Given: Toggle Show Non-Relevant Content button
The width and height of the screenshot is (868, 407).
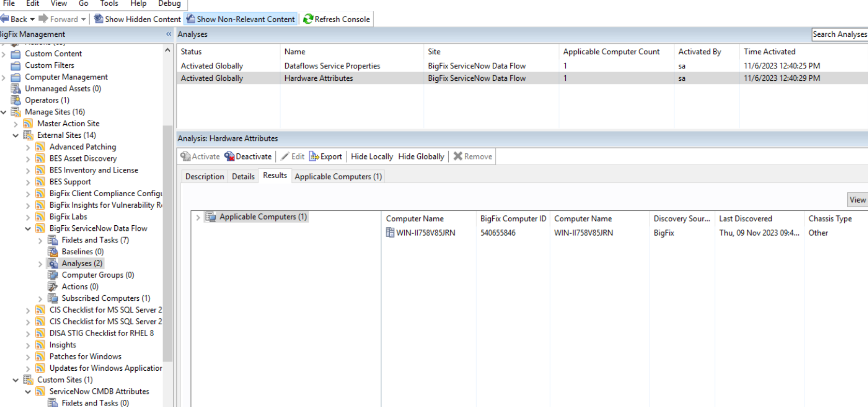Looking at the screenshot, I should click(x=241, y=19).
